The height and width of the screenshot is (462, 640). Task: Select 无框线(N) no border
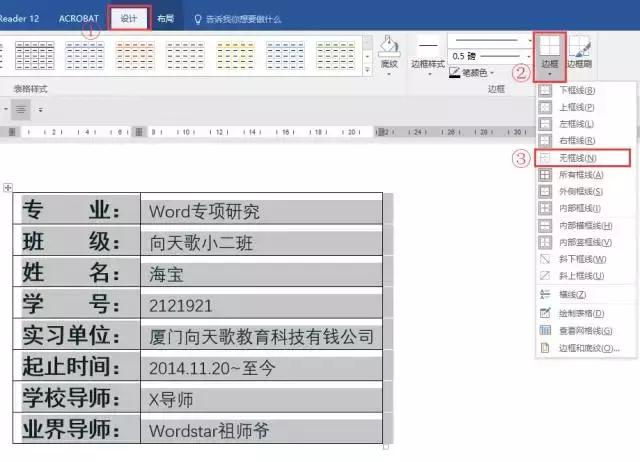583,158
